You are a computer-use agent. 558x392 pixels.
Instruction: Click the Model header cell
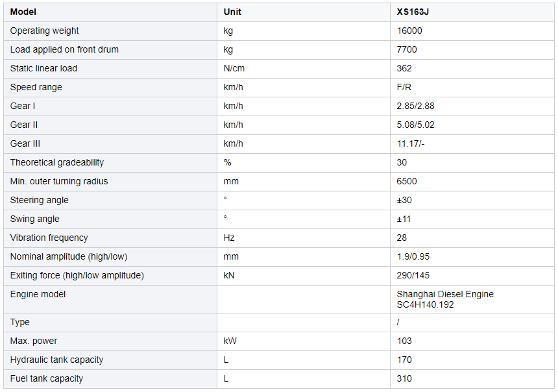pyautogui.click(x=23, y=12)
